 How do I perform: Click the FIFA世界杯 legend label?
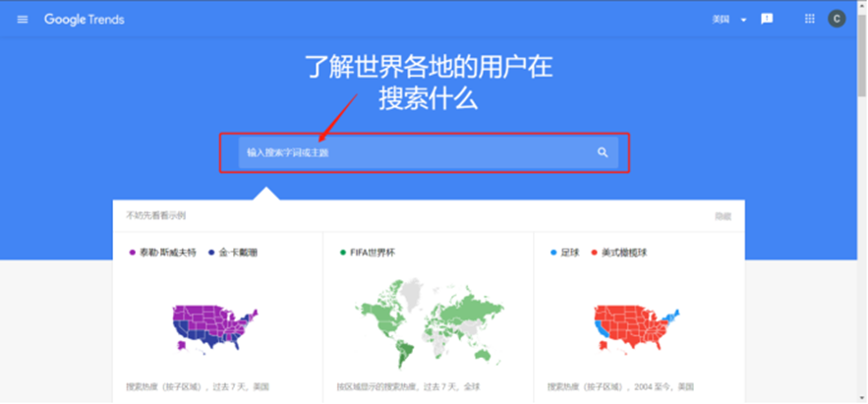click(x=374, y=253)
